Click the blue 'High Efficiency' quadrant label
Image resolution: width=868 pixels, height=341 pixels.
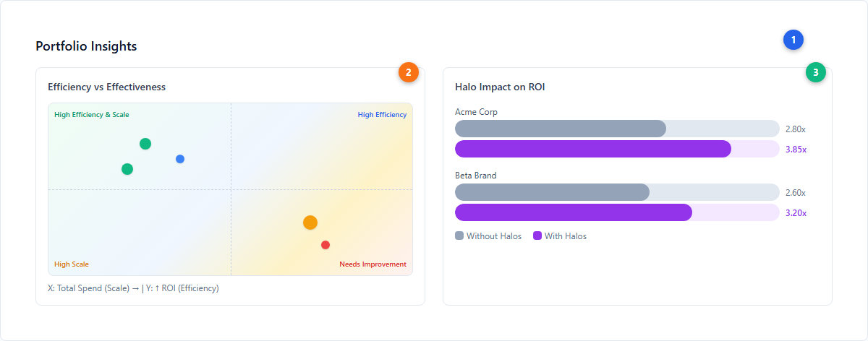[x=382, y=114]
